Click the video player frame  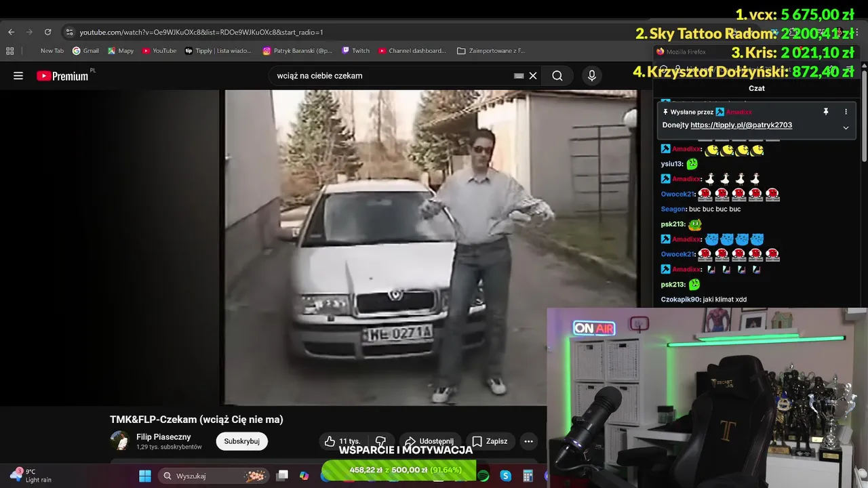tap(431, 247)
